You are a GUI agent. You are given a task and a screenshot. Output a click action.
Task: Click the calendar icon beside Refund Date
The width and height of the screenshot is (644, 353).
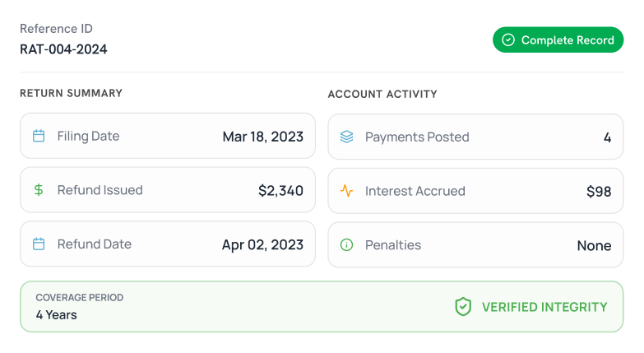[39, 244]
